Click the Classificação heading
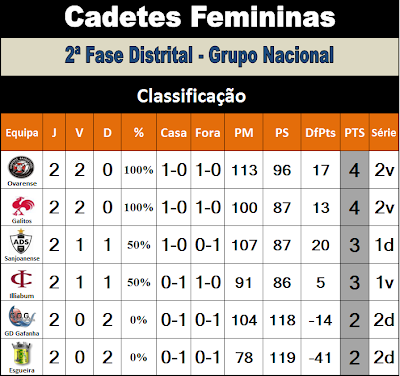 point(191,96)
